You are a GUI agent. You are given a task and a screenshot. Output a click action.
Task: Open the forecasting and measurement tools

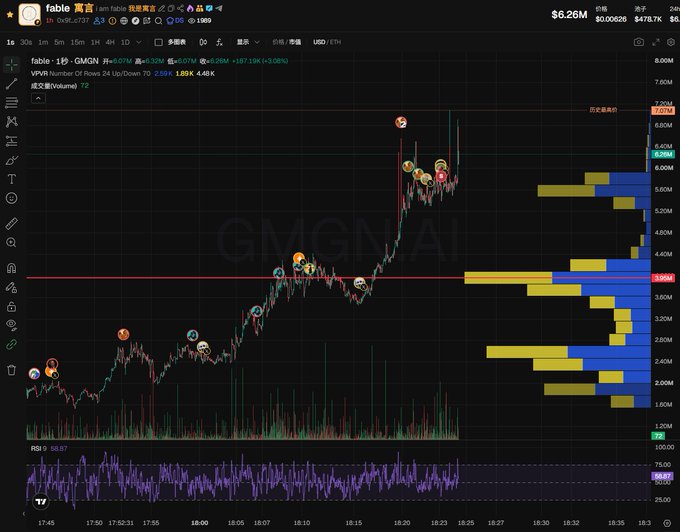(x=12, y=141)
